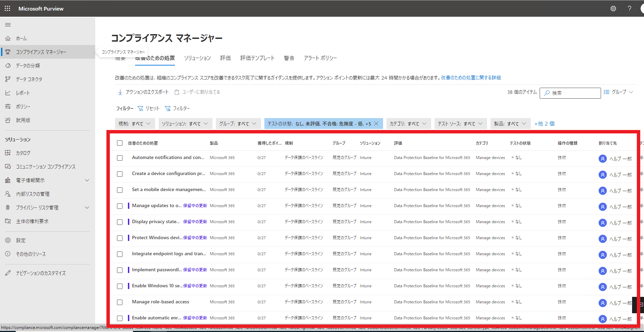Click the コミュニケーション コンプライアンス icon
The height and width of the screenshot is (332, 644).
(x=8, y=167)
